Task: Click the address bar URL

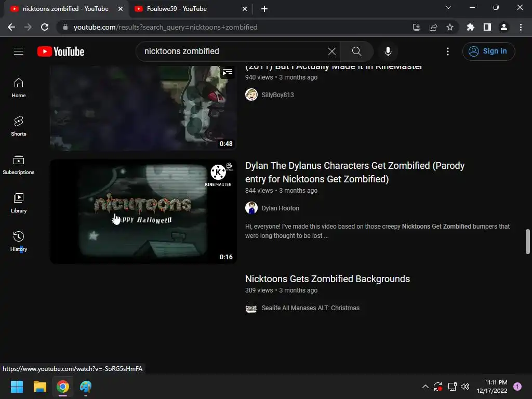Action: (x=165, y=27)
